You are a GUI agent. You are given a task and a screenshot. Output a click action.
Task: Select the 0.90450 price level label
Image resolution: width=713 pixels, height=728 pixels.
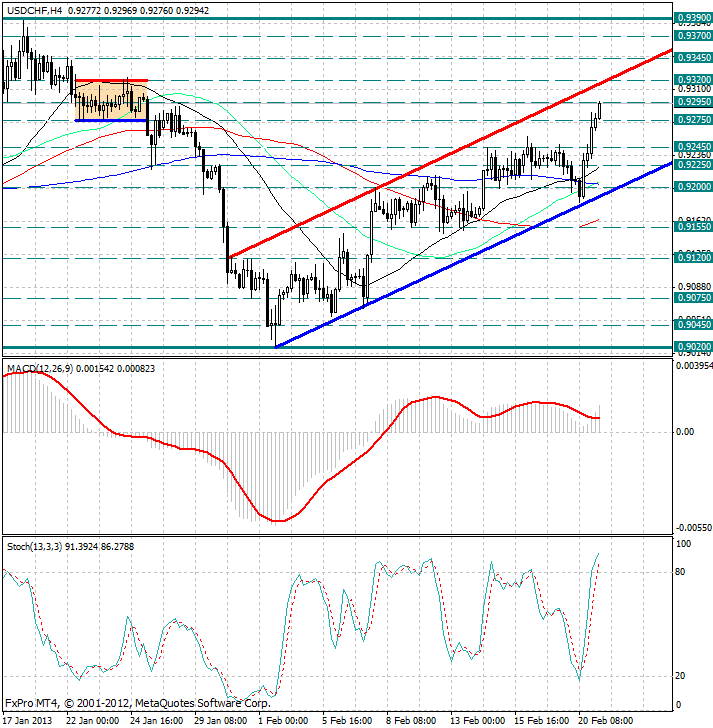(x=694, y=325)
